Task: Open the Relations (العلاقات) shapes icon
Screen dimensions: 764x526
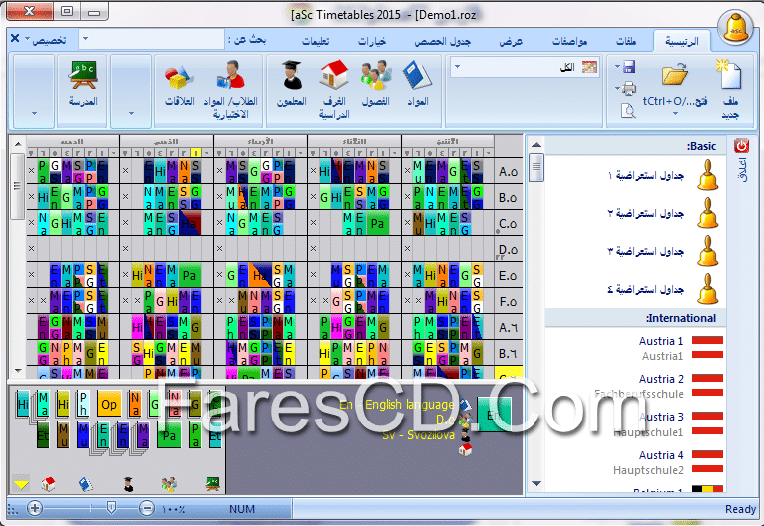Action: [x=179, y=77]
